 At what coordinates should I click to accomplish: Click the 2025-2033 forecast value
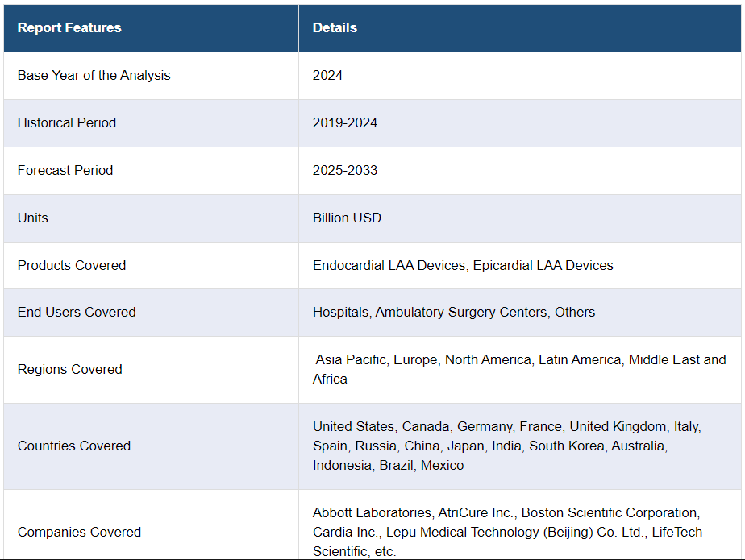[x=345, y=170]
